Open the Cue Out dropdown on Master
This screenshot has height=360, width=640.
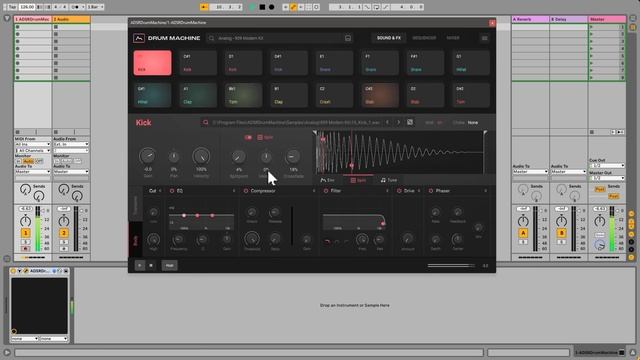[607, 165]
